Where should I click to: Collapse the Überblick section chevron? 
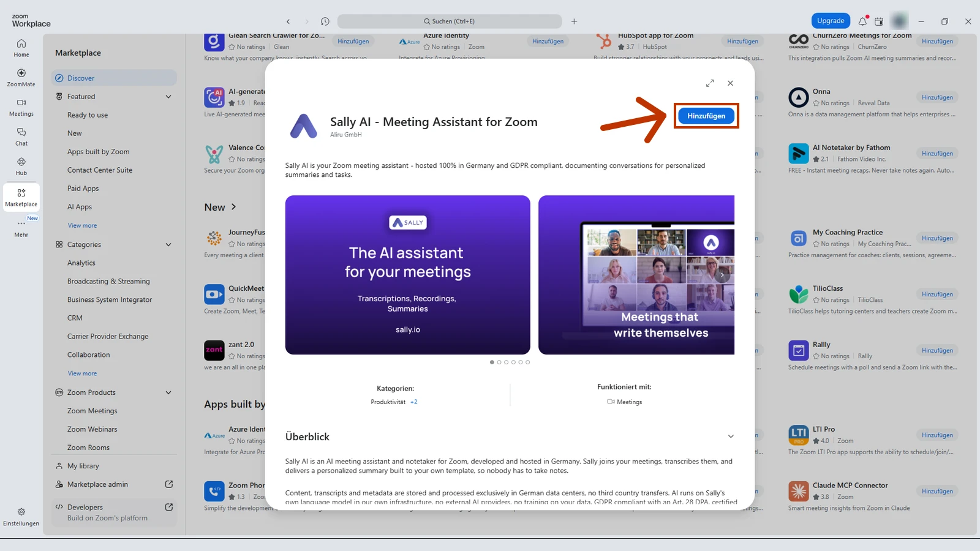[x=731, y=437]
